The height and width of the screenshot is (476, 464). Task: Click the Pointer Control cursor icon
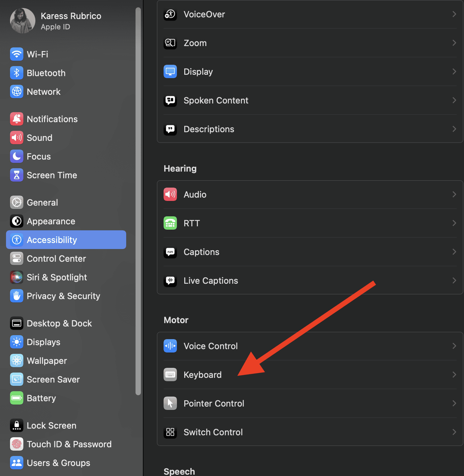(x=170, y=404)
